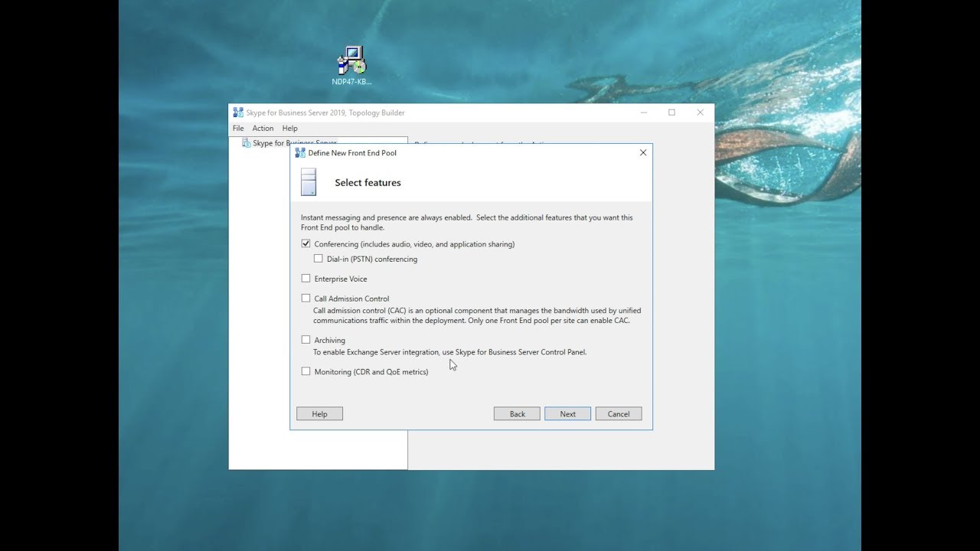Open the Help menu in Topology Builder
Screen dimensions: 980x551
coord(289,129)
